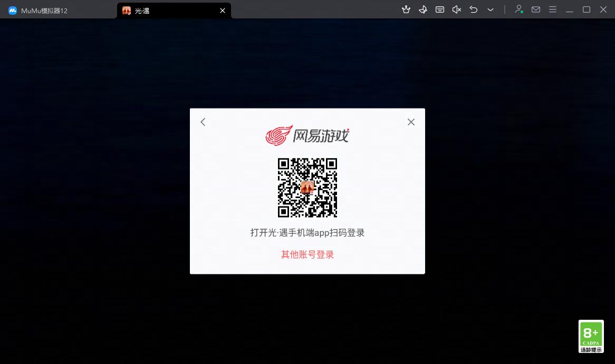Click the 光·遇 tab game icon

(126, 11)
